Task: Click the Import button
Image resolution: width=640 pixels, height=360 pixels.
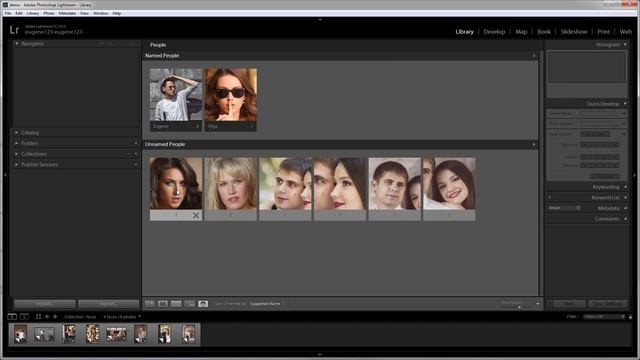Action: pyautogui.click(x=45, y=304)
